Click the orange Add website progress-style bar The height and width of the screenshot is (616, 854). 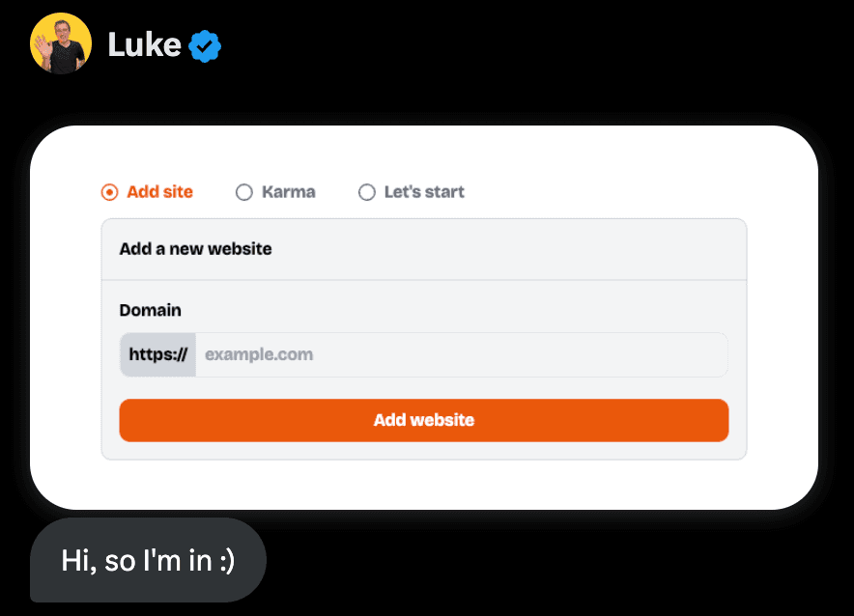coord(423,420)
